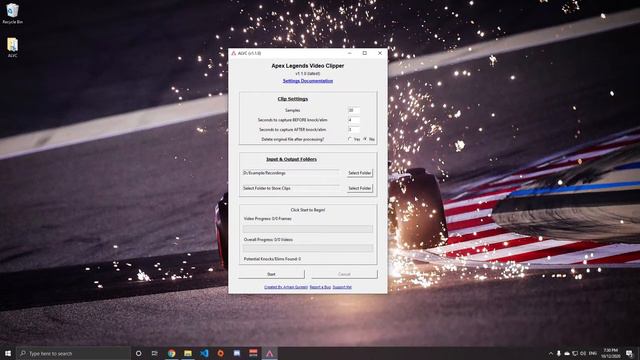Open File Explorer from the taskbar
Screen dimensions: 640x360
point(188,353)
